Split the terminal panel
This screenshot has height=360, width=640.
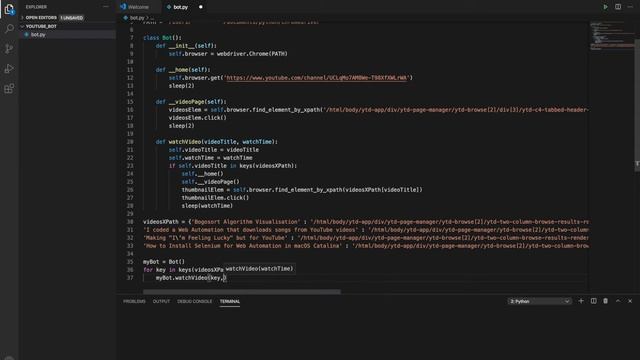[593, 301]
